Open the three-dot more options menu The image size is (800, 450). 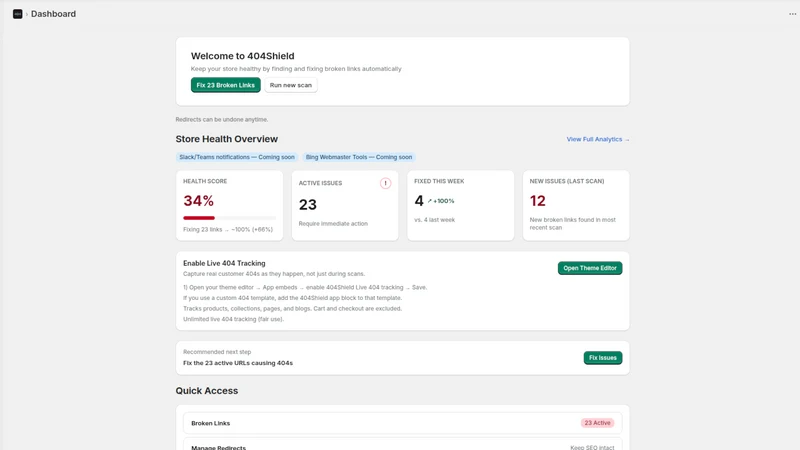coord(792,14)
